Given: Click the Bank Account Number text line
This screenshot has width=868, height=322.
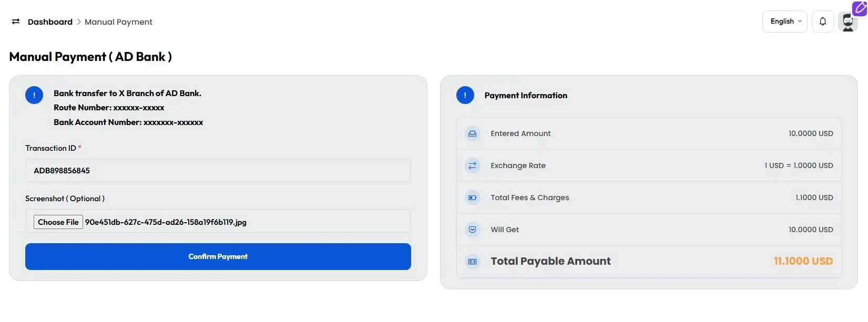Looking at the screenshot, I should click(x=128, y=122).
